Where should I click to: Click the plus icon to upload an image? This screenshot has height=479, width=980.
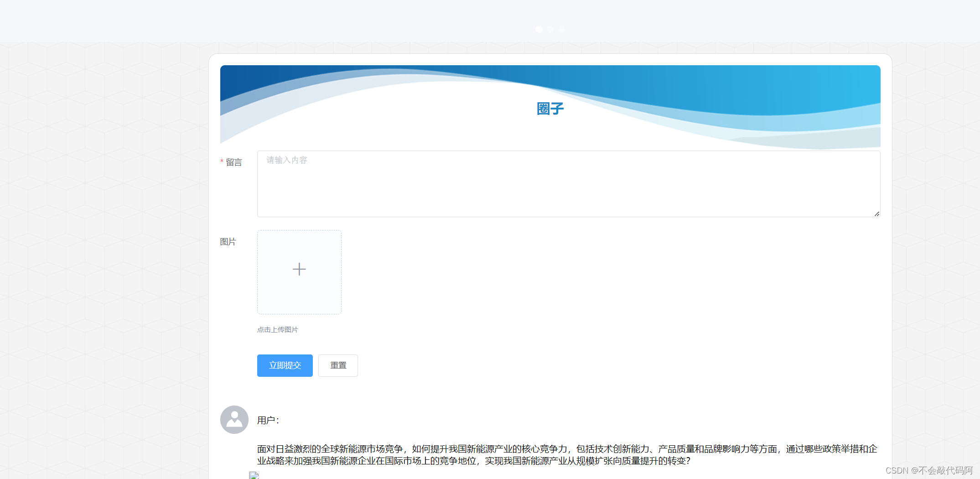[x=299, y=269]
